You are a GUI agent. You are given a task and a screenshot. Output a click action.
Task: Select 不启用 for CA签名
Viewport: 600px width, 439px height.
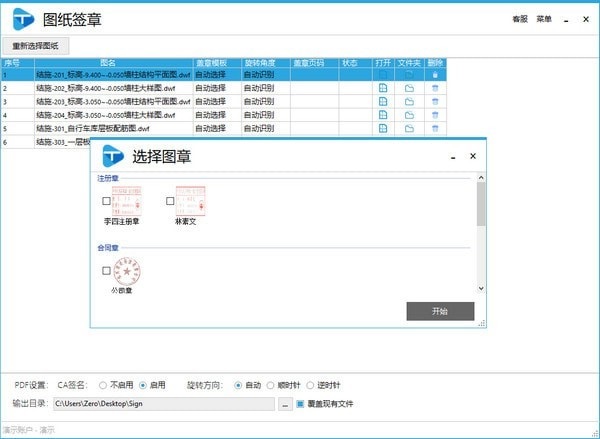point(103,385)
